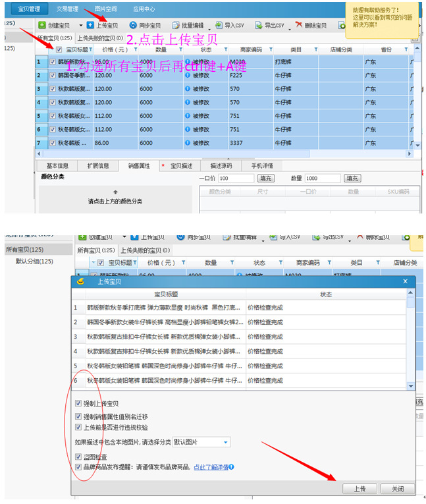Click filter icon beside 省份 in upper grid
Image resolution: width=426 pixels, height=504 pixels.
406,49
